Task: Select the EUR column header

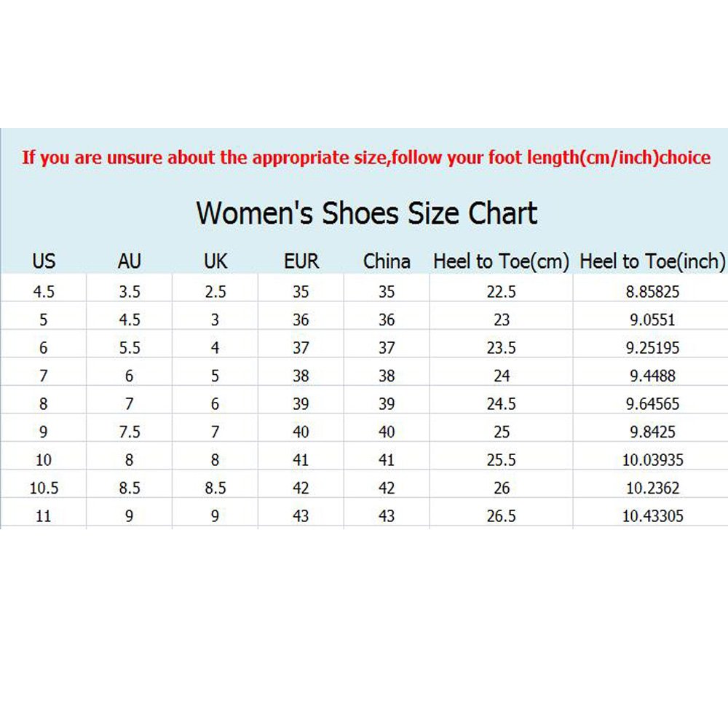Action: coord(301,261)
